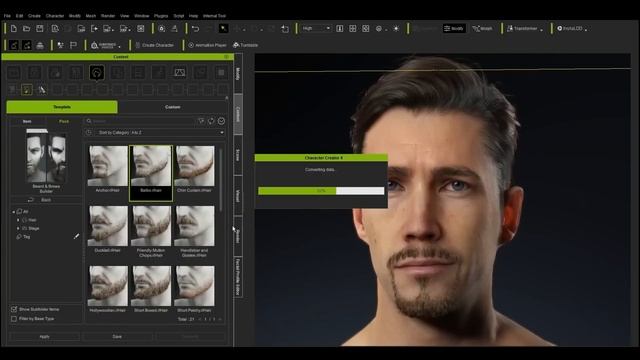
Task: Expand the Stage tree node
Action: click(x=18, y=229)
